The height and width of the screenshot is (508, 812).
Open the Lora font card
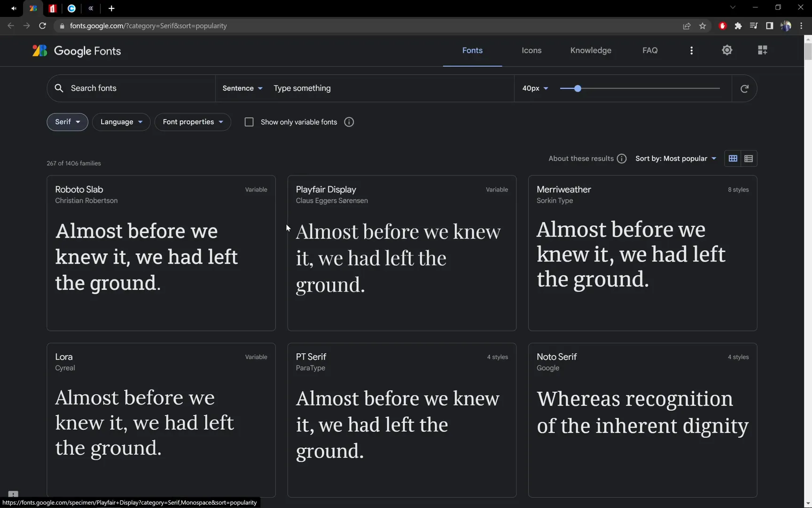161,420
